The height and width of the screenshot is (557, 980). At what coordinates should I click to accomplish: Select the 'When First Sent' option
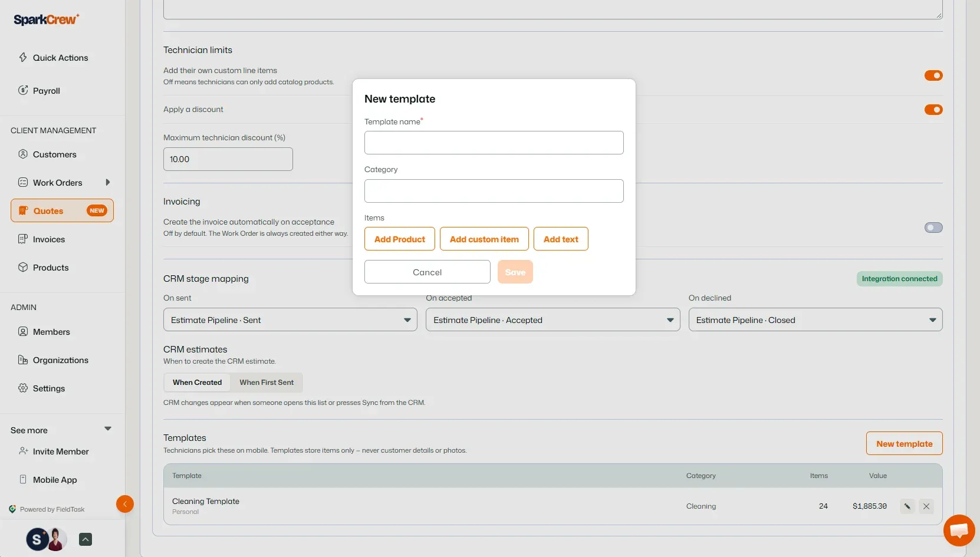pyautogui.click(x=267, y=383)
